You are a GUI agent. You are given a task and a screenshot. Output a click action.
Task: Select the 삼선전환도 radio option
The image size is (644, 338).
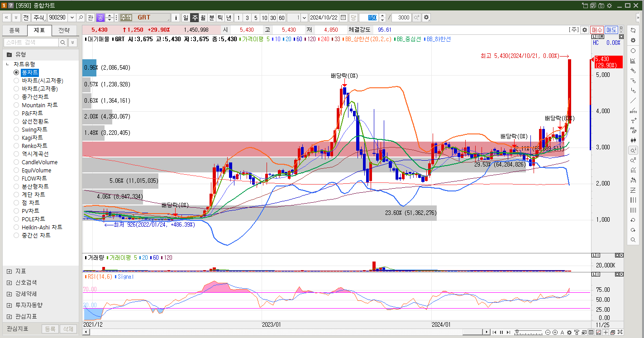(x=16, y=121)
